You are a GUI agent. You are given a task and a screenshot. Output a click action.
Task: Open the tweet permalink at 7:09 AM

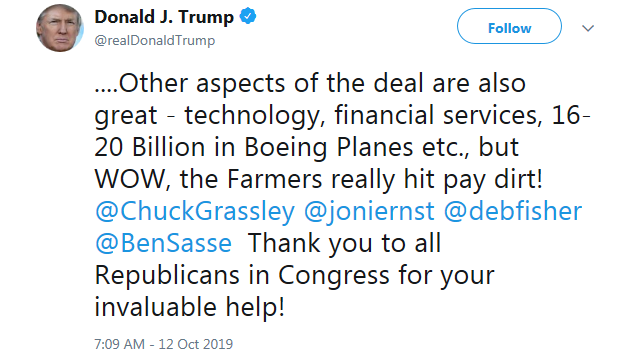pyautogui.click(x=120, y=344)
